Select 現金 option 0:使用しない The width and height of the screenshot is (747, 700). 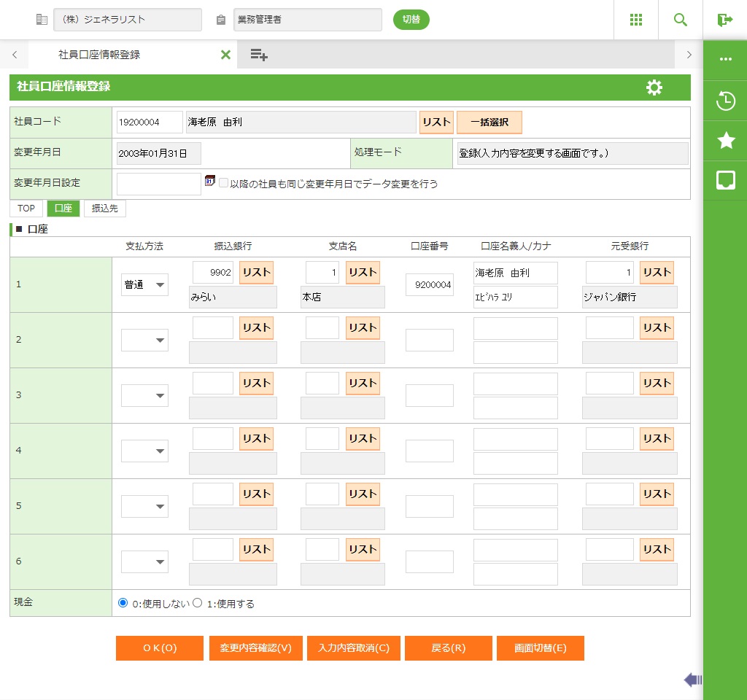[123, 603]
